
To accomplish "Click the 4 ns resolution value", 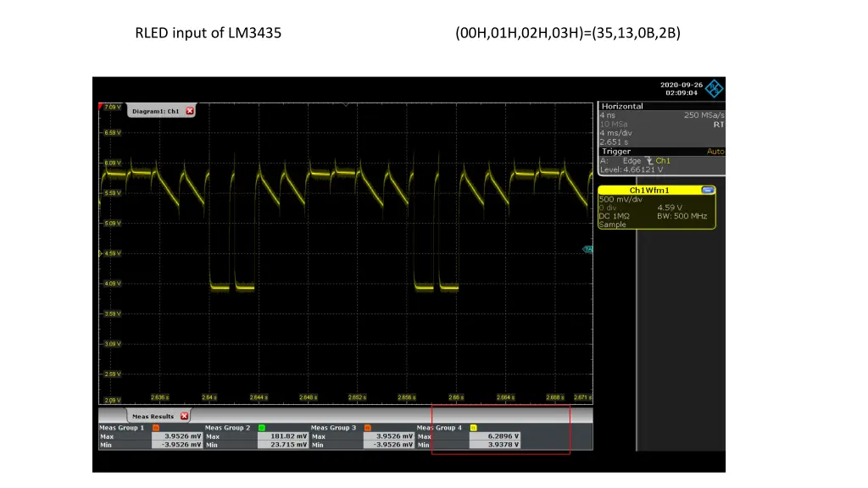I will click(x=608, y=115).
